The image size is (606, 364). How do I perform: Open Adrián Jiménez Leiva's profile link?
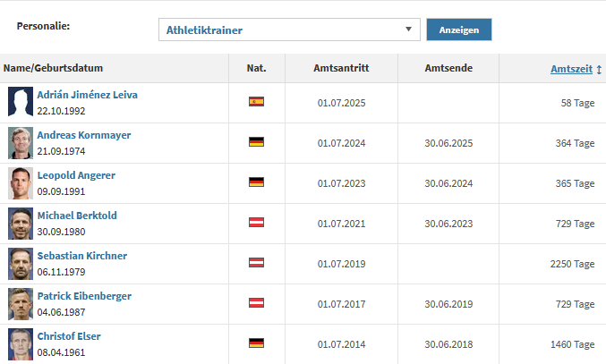point(87,95)
